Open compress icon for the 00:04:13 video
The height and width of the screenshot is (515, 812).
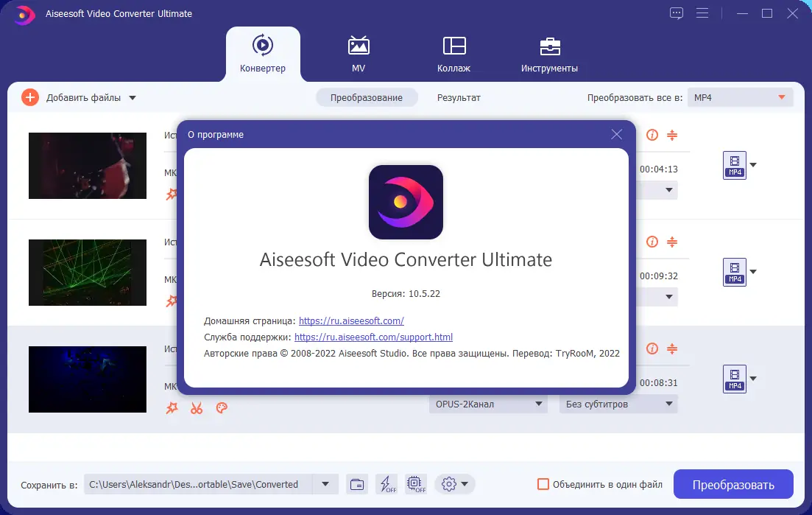671,135
